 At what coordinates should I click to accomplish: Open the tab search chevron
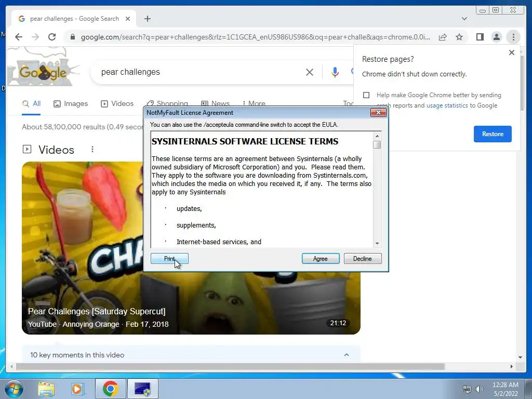464,19
